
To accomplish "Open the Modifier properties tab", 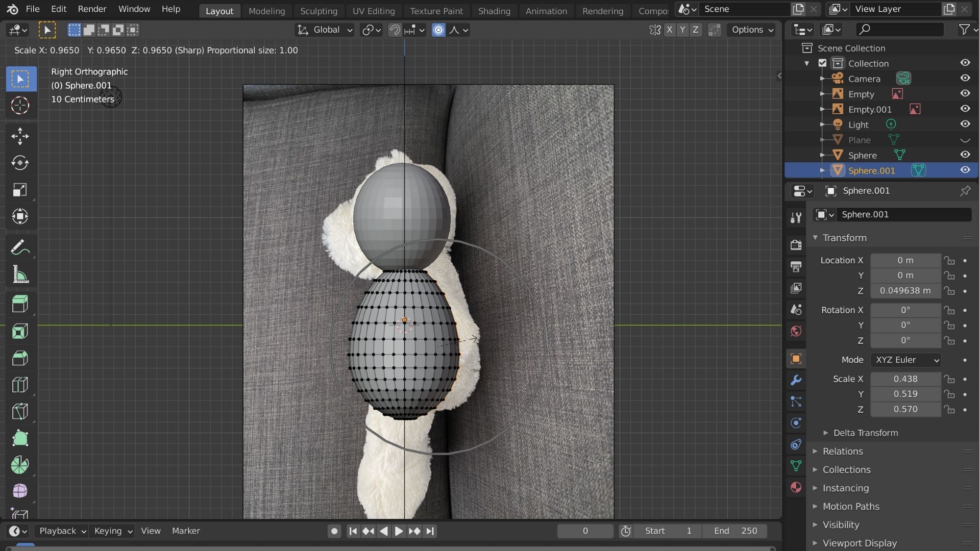I will [796, 380].
